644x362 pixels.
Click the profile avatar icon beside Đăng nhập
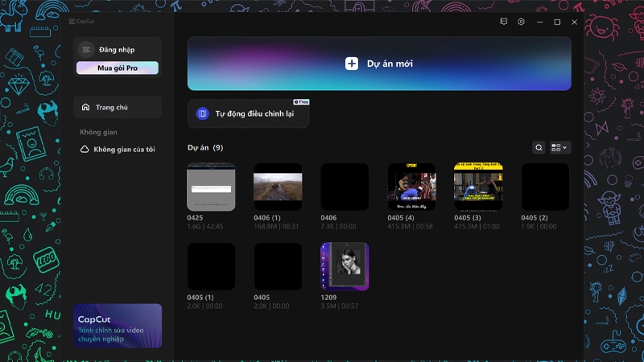coord(86,50)
